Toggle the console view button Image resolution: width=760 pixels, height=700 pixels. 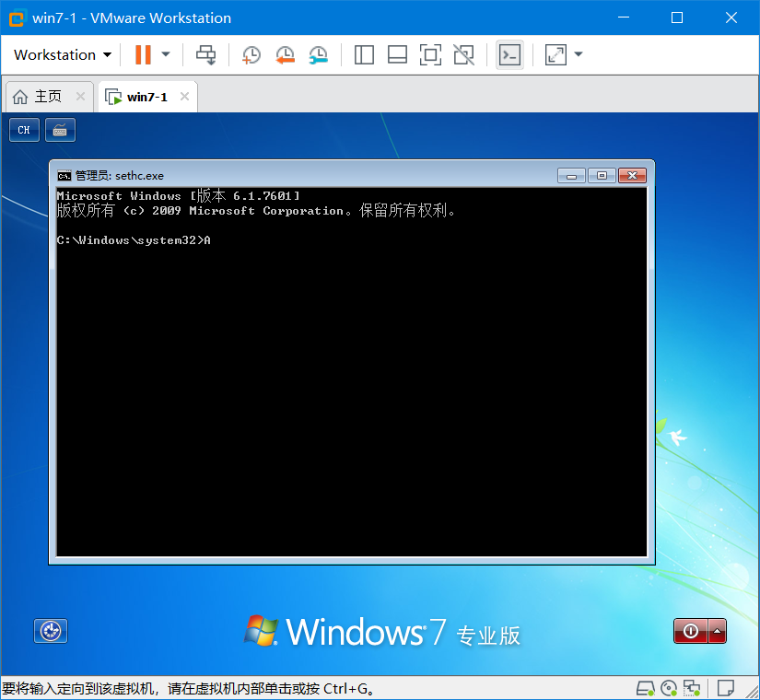pos(510,54)
